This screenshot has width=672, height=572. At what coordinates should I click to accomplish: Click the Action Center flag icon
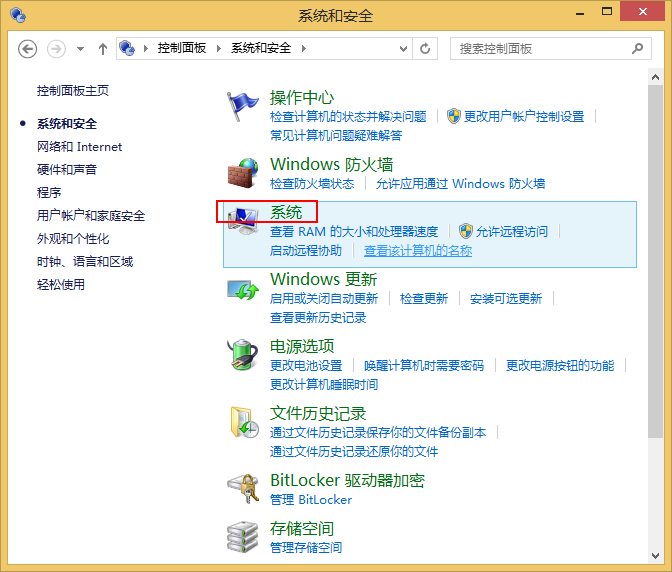tap(243, 107)
